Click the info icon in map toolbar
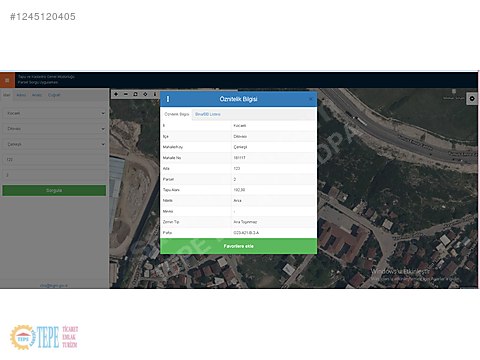 click(x=155, y=94)
